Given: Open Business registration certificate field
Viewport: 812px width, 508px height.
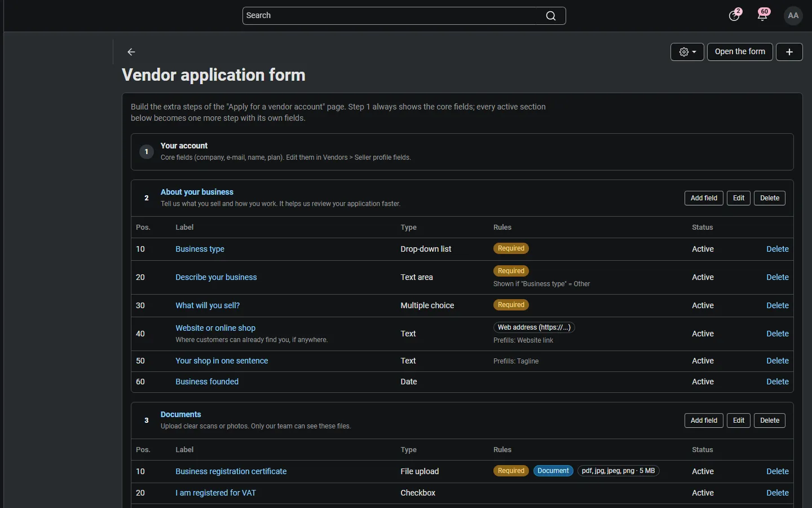Looking at the screenshot, I should [231, 471].
